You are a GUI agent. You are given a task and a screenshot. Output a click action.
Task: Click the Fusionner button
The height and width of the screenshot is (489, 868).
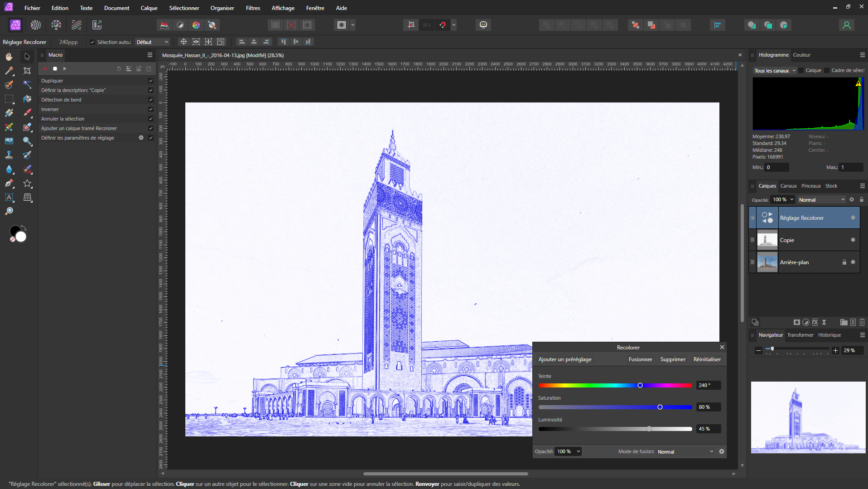[x=640, y=359]
